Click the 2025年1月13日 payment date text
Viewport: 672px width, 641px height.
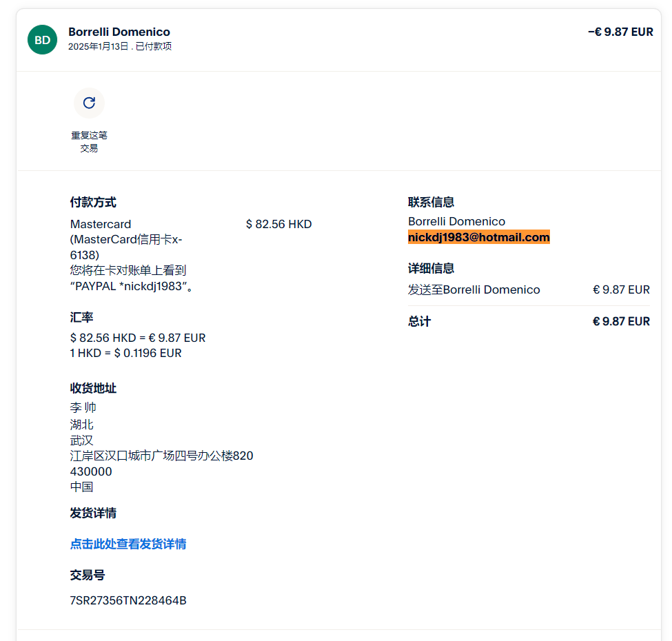(98, 47)
